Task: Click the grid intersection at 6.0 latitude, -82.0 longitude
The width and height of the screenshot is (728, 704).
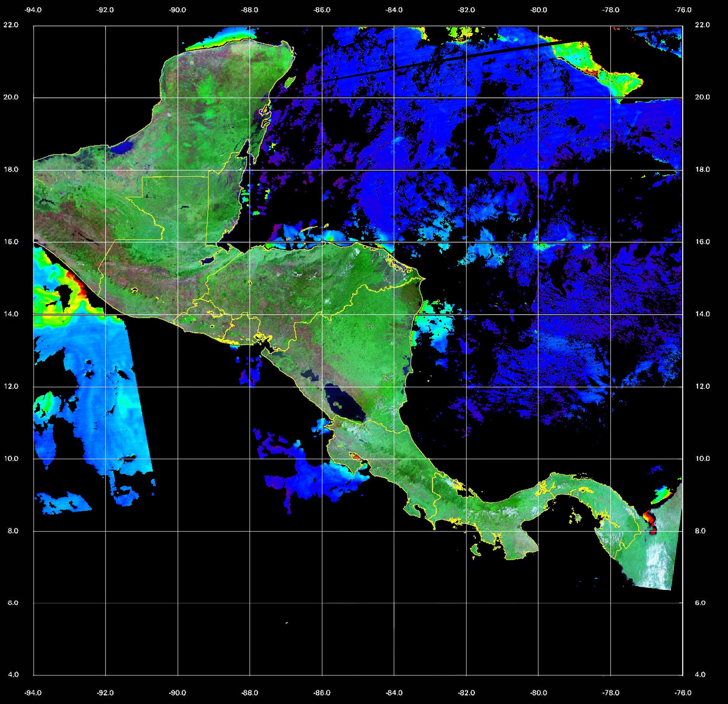Action: coord(466,603)
